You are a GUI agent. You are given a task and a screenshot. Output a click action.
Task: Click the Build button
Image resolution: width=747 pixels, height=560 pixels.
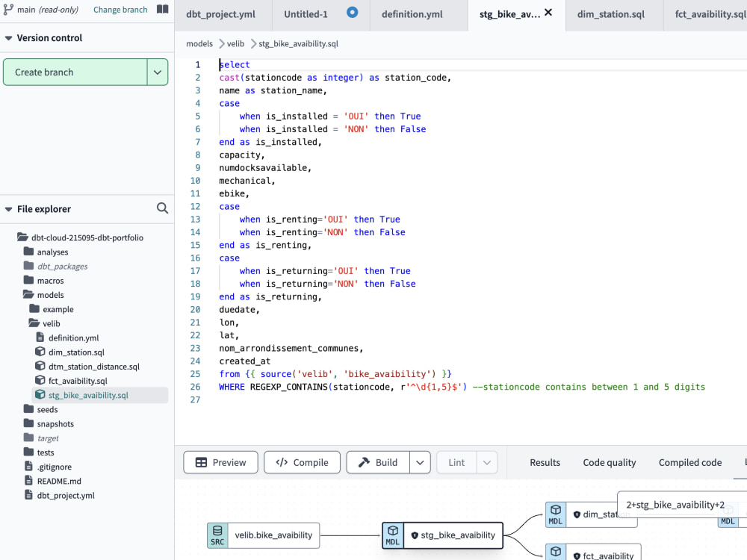(378, 462)
